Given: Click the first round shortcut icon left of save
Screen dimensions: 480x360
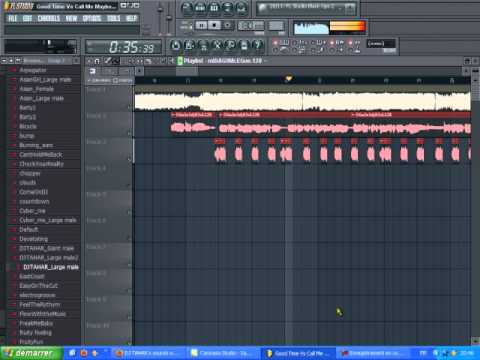Looking at the screenshot, I should (x=175, y=46).
